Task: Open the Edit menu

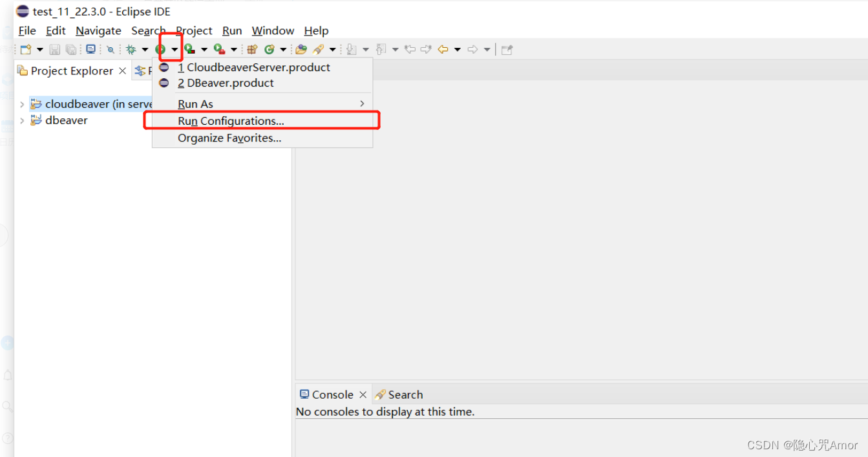Action: [x=56, y=30]
